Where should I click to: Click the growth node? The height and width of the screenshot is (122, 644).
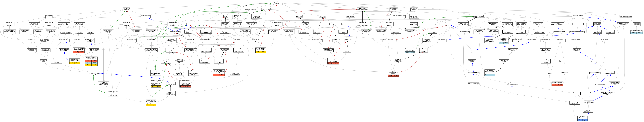tap(225, 16)
